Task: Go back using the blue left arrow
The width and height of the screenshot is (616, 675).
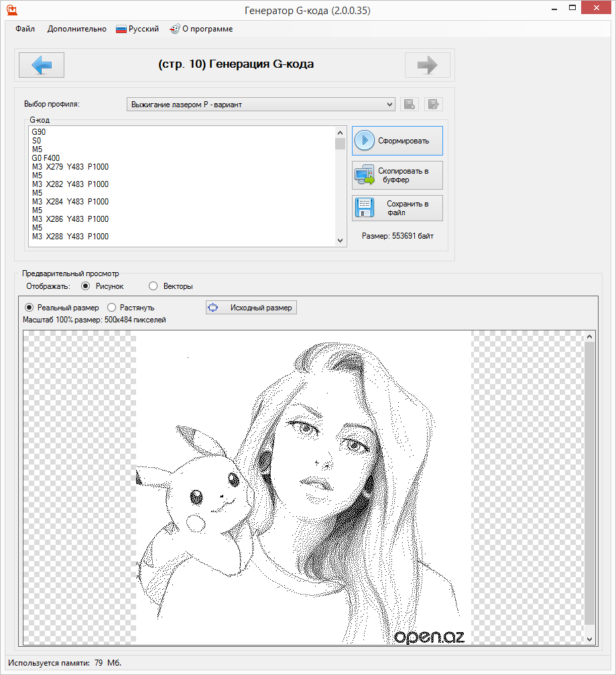Action: pos(42,65)
